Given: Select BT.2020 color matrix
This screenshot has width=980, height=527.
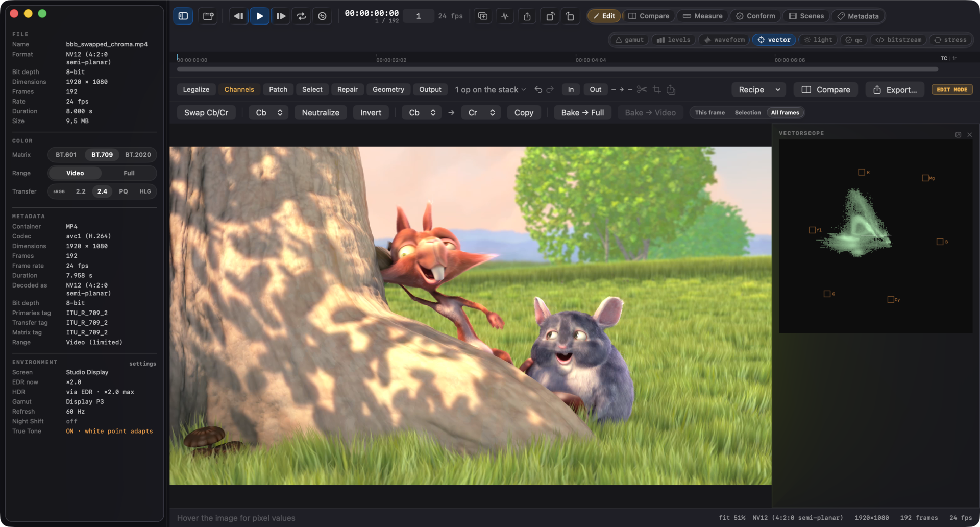Looking at the screenshot, I should click(x=138, y=155).
